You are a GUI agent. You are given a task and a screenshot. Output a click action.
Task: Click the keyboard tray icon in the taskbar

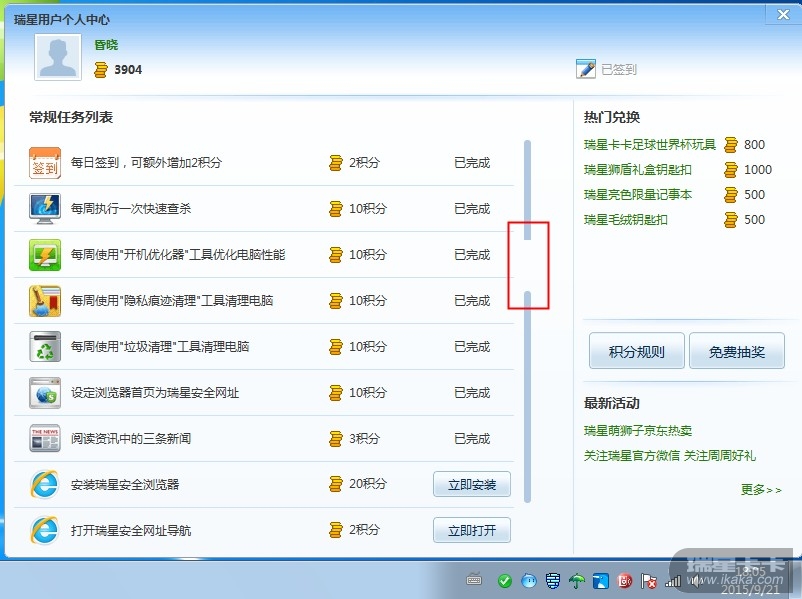[x=474, y=580]
